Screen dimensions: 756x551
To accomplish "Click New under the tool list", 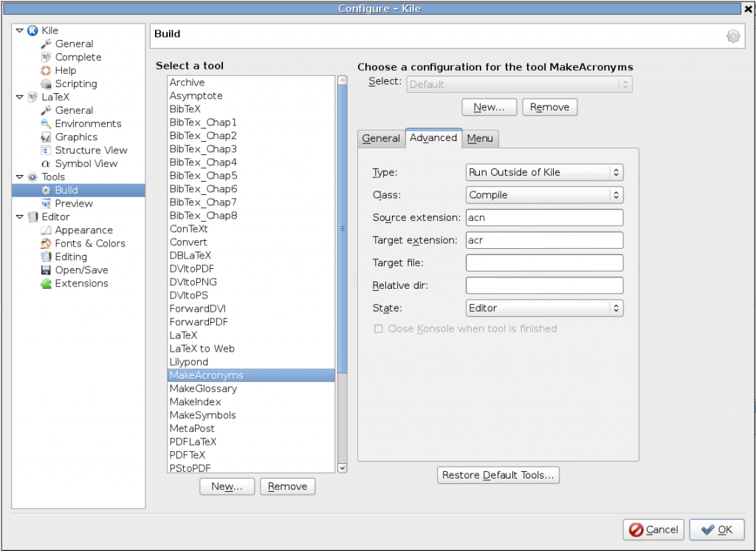I will [227, 486].
